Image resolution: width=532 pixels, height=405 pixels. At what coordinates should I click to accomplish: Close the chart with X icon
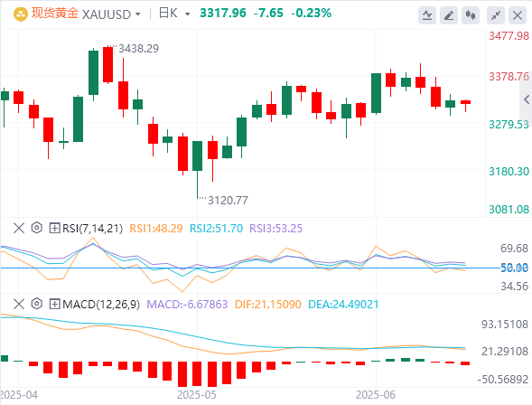click(x=518, y=15)
